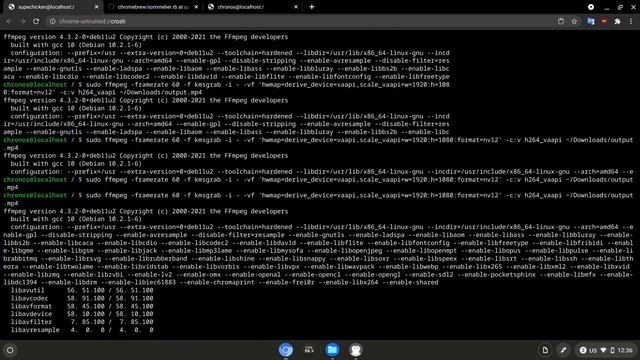This screenshot has height=360, width=640.
Task: Click the libavdevice version line
Action: click(82, 314)
